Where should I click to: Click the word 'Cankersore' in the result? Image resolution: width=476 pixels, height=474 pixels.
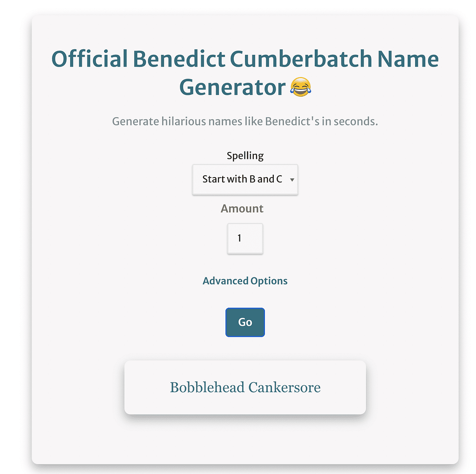coord(284,387)
